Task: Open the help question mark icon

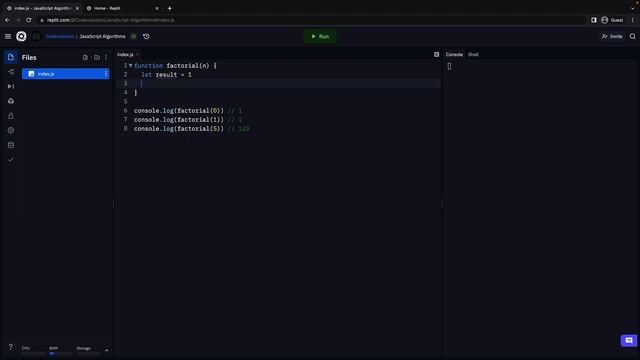Action: [11, 347]
